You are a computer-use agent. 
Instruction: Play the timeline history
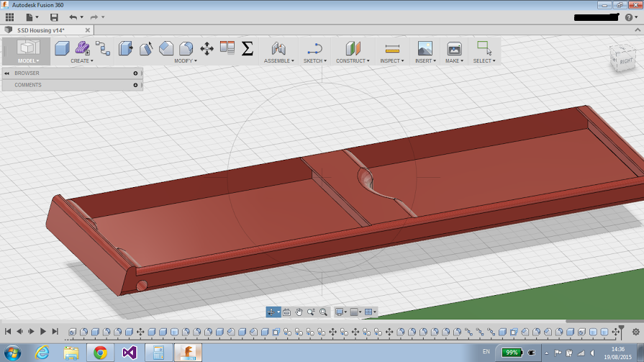point(42,331)
